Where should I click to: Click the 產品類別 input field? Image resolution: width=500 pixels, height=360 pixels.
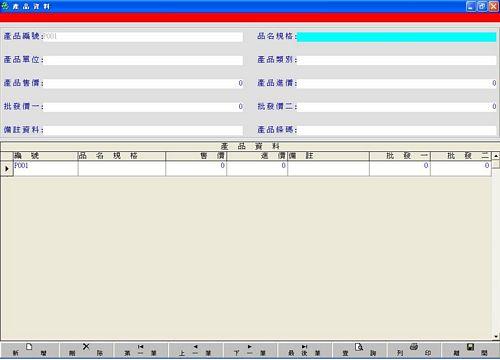click(x=396, y=60)
